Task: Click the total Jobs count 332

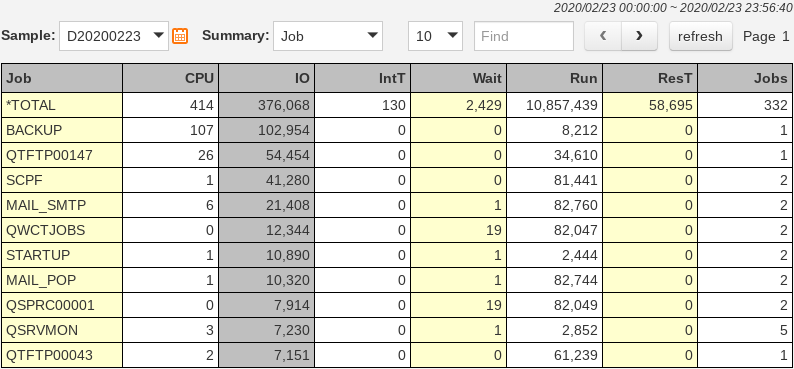Action: coord(776,105)
